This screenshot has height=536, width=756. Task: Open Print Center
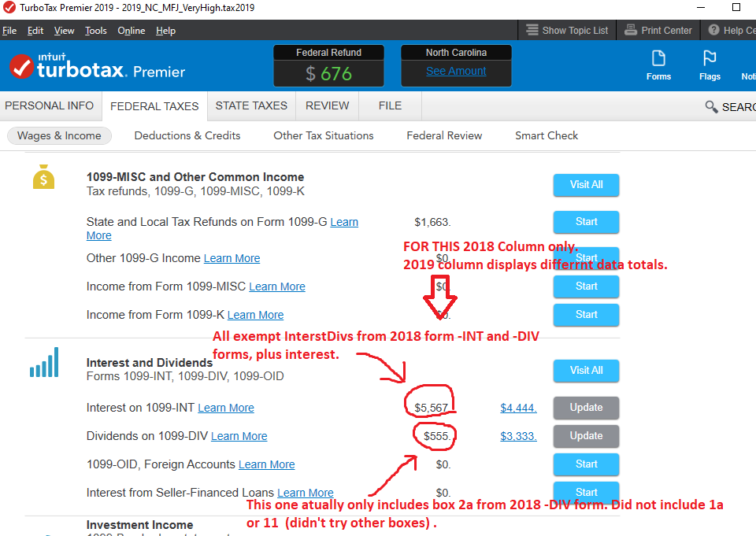coord(658,31)
